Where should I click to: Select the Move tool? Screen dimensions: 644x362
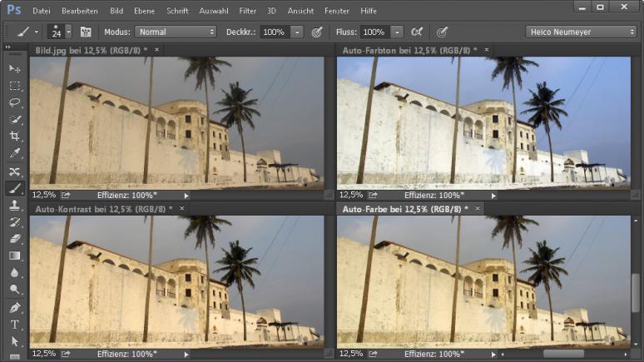pos(14,68)
